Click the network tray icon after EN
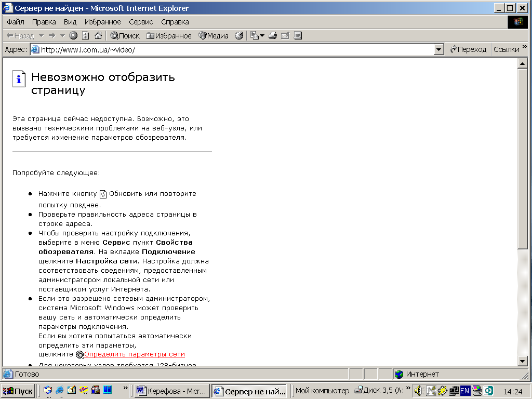This screenshot has width=532, height=399. (x=477, y=391)
